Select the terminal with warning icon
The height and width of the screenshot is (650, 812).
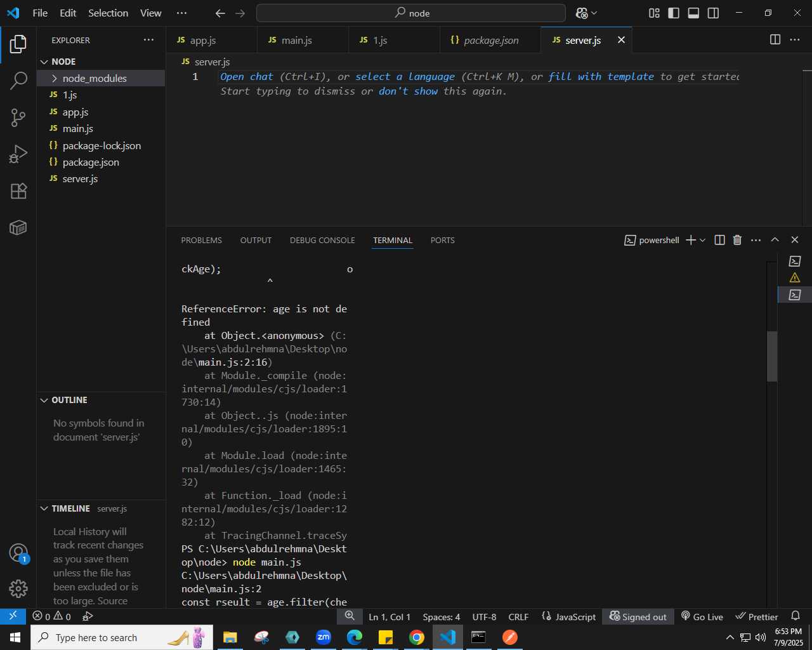point(795,277)
